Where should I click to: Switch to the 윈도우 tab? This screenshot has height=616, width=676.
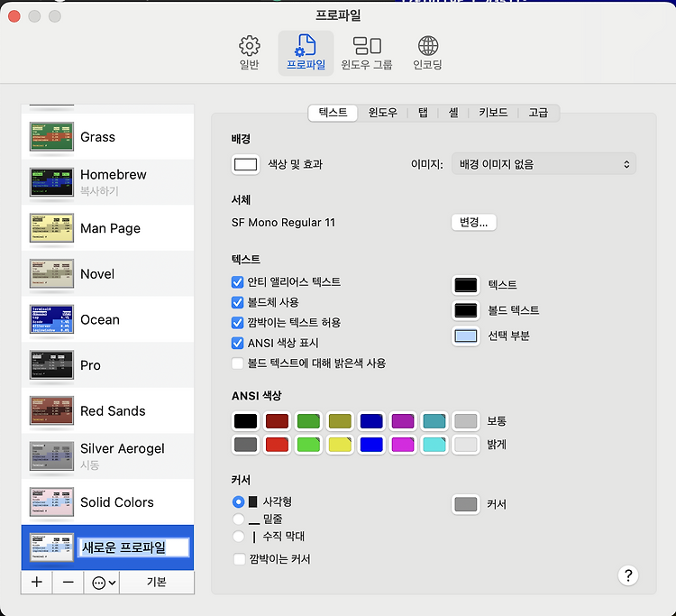coord(382,113)
